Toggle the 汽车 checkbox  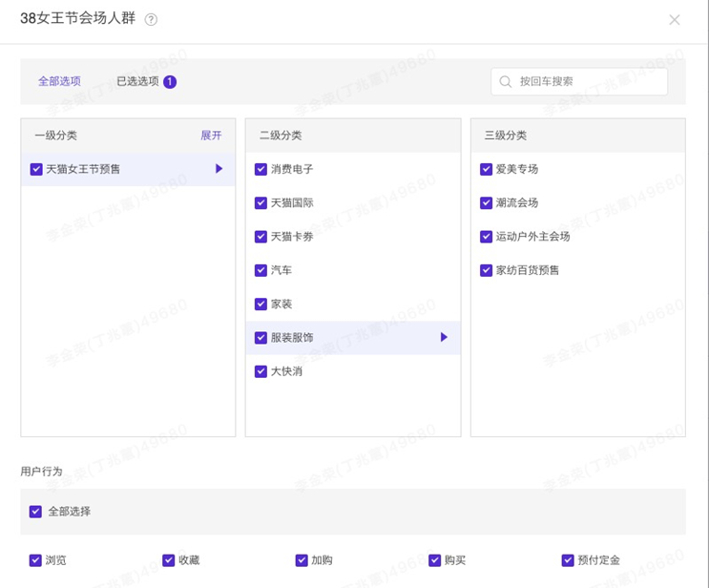tap(261, 270)
